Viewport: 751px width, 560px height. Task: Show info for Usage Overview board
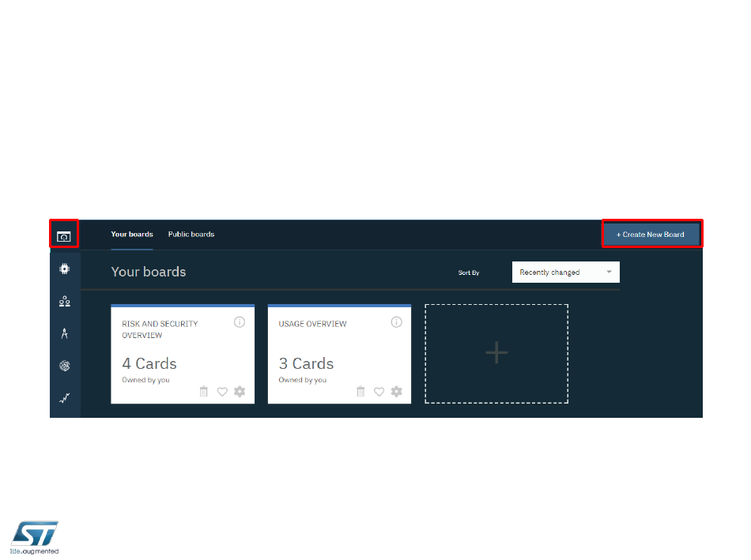click(x=397, y=322)
